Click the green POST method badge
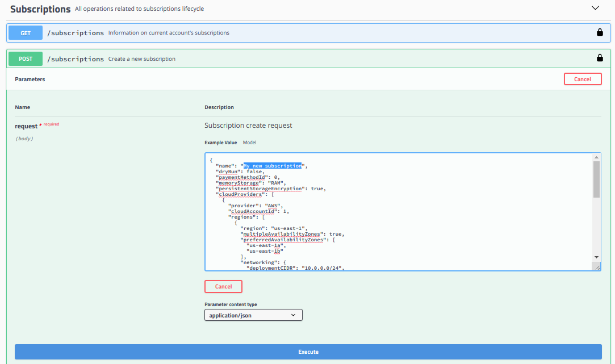Viewport: 615px width, 364px height. [x=26, y=58]
